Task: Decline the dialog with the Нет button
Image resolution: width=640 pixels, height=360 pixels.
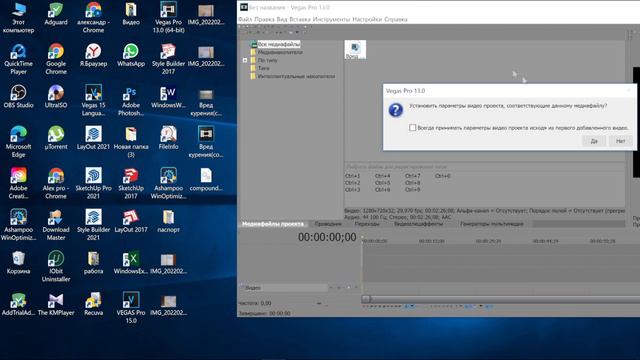Action: tap(620, 141)
